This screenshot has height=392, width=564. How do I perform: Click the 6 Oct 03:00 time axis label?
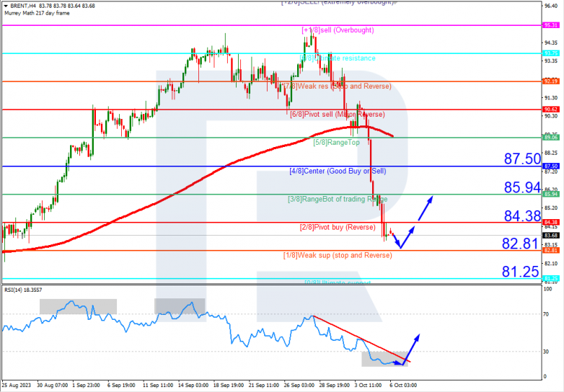point(401,386)
